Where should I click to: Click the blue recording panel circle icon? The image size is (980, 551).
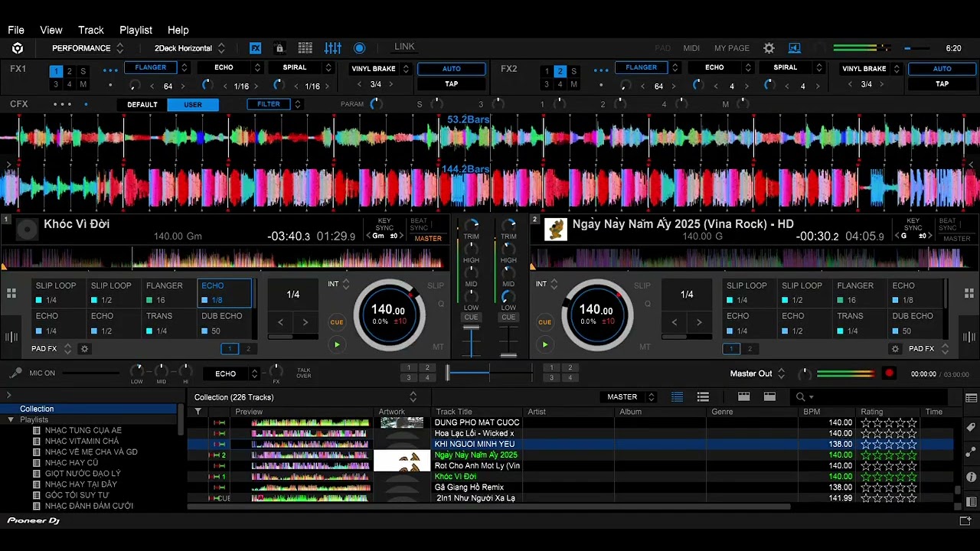359,48
